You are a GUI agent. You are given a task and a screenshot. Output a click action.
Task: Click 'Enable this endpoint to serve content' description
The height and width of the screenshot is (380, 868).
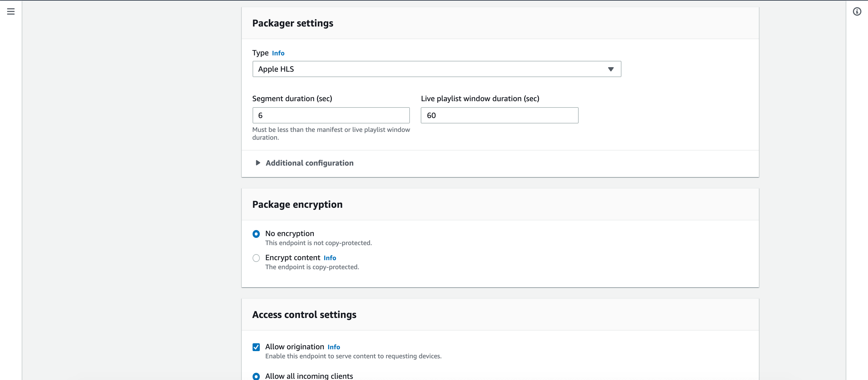(x=353, y=356)
